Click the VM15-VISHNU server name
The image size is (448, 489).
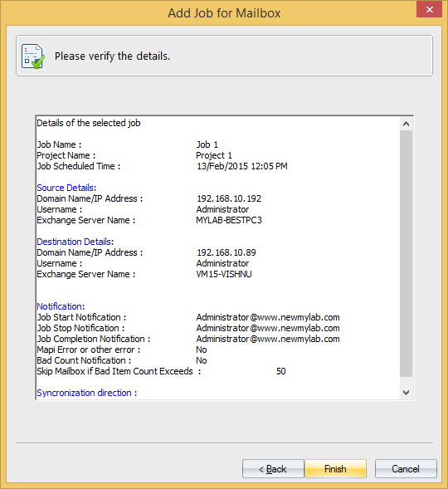pos(224,274)
